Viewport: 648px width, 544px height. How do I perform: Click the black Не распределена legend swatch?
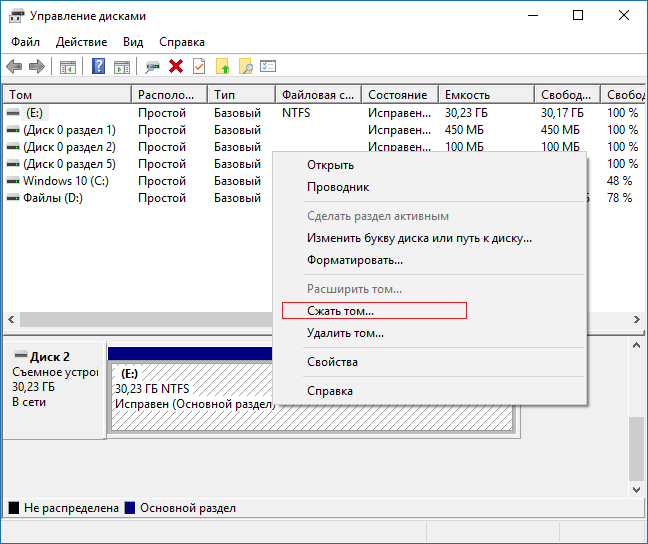point(14,508)
